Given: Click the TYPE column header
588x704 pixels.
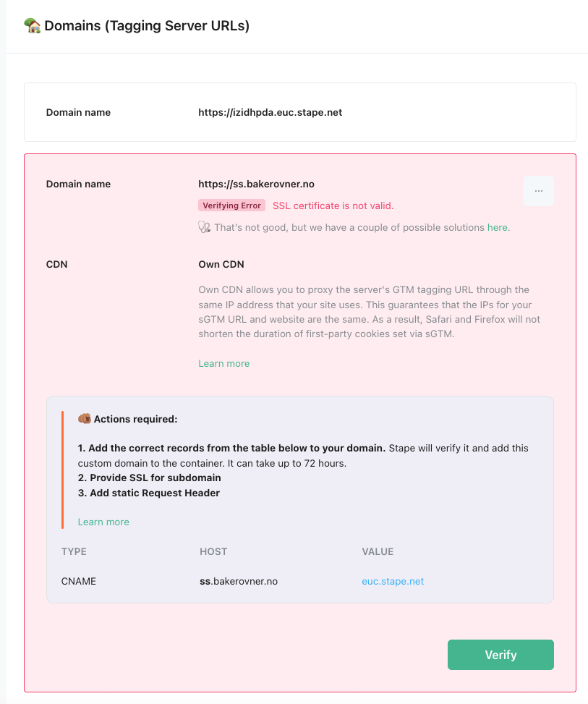Looking at the screenshot, I should point(74,552).
